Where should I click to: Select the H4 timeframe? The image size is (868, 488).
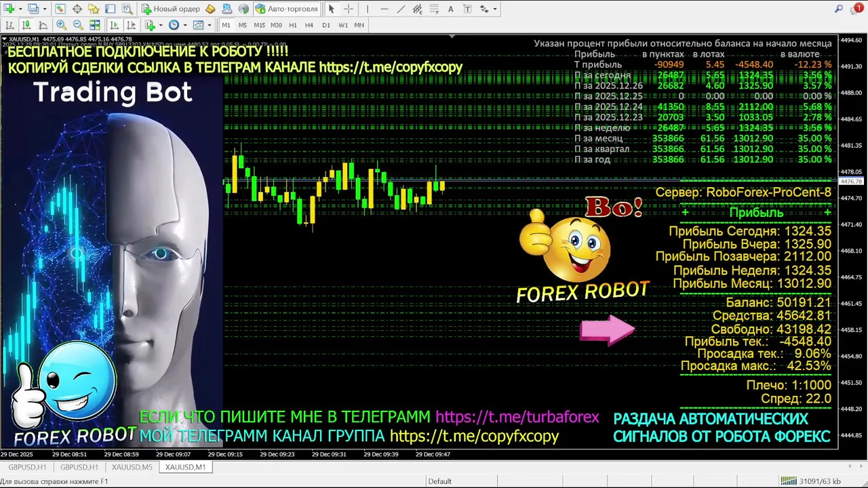point(309,25)
